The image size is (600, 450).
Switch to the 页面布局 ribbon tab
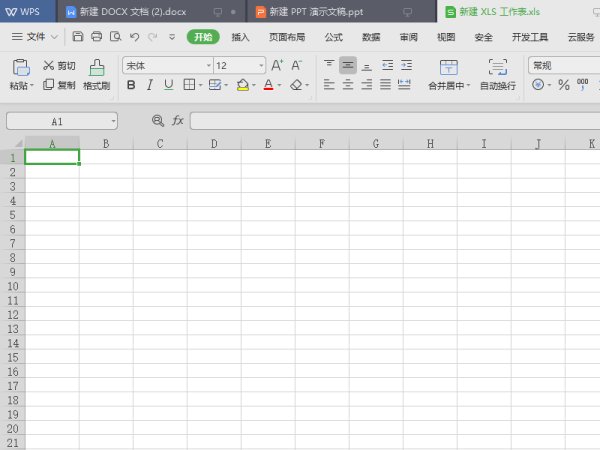pos(287,37)
